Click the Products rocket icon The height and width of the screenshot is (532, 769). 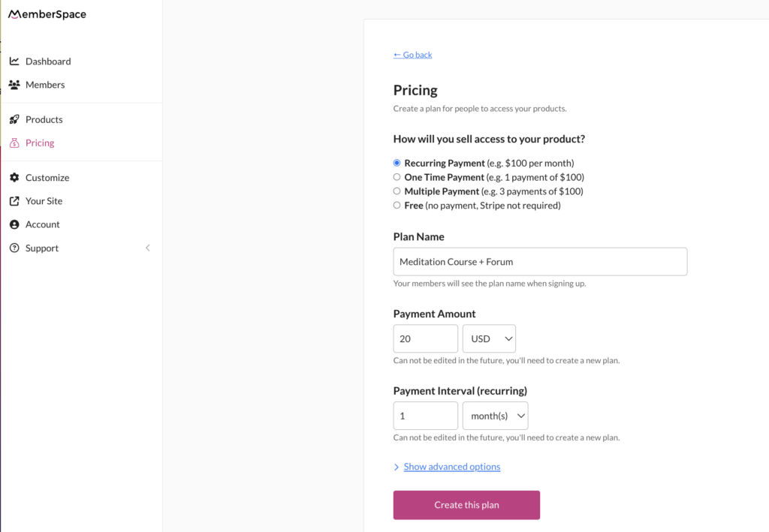[x=16, y=119]
